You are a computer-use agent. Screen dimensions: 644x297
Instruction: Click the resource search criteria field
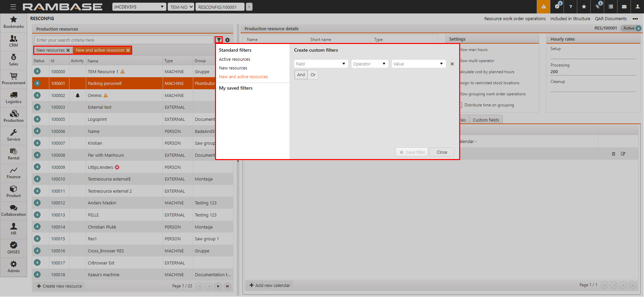pyautogui.click(x=123, y=40)
